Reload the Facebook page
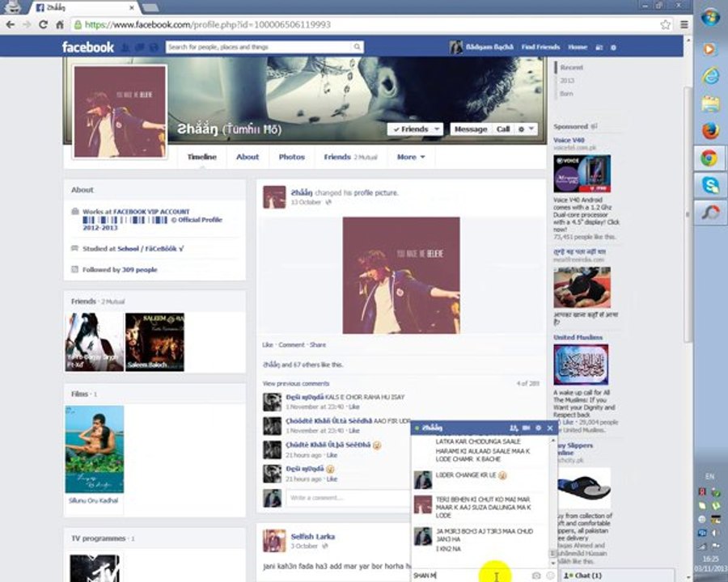The image size is (728, 582). click(43, 24)
